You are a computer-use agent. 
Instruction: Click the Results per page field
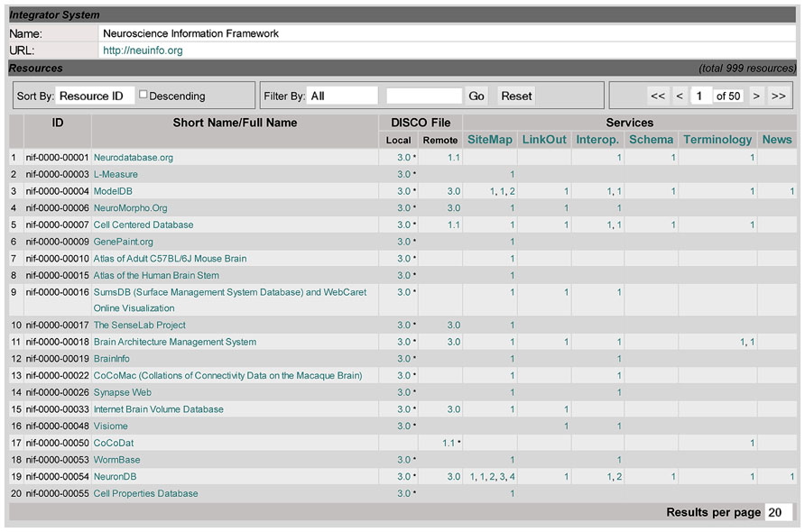777,512
